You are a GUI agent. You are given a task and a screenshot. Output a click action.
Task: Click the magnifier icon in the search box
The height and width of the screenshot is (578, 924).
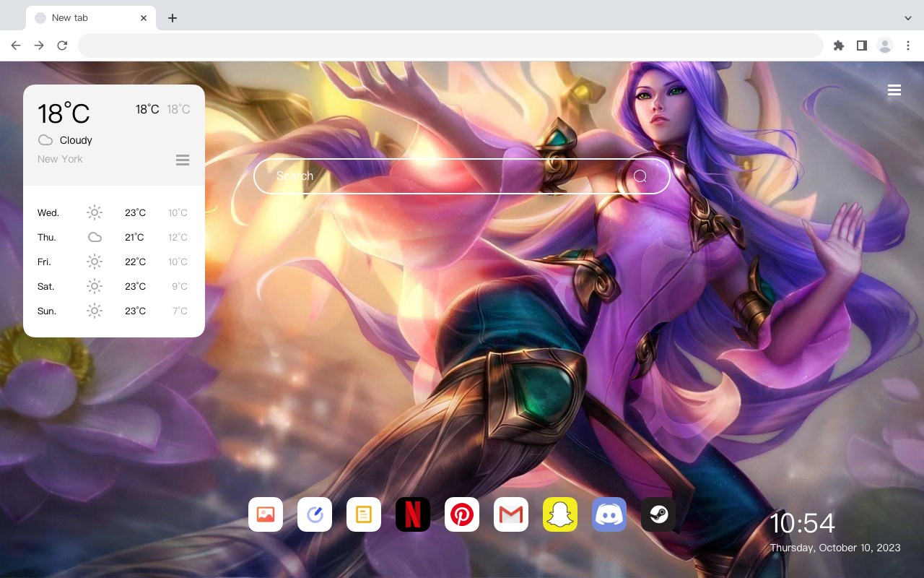coord(640,176)
